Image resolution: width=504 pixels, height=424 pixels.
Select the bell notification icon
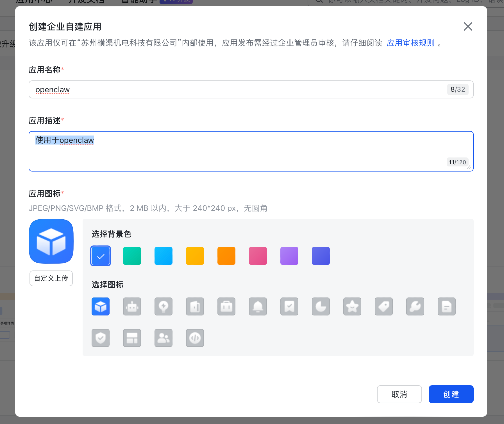(258, 306)
